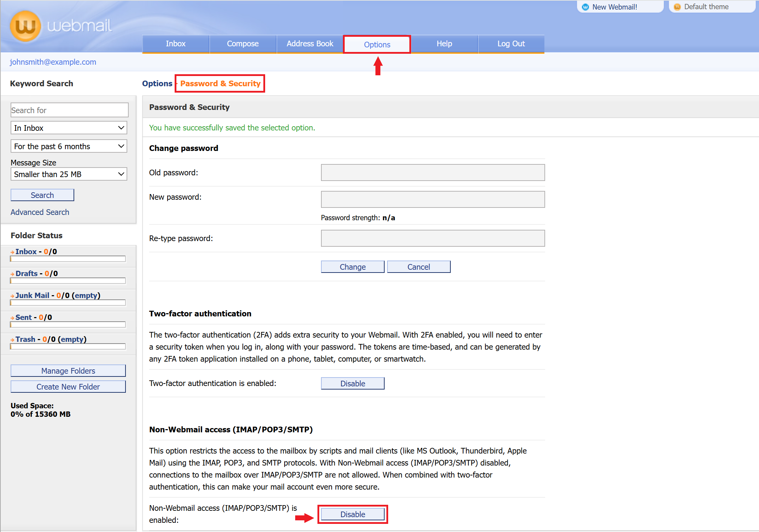Open the Inbox folder link in Folder Status
759x532 pixels.
[26, 252]
